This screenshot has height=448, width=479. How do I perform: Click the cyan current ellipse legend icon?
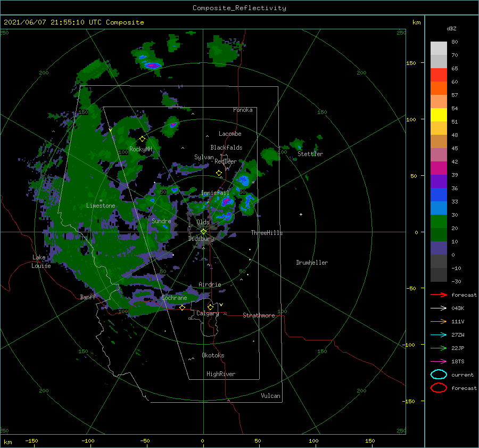coord(439,374)
